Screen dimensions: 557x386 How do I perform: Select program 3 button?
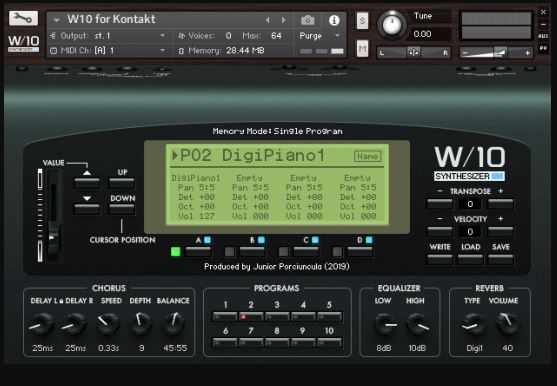[x=277, y=316]
